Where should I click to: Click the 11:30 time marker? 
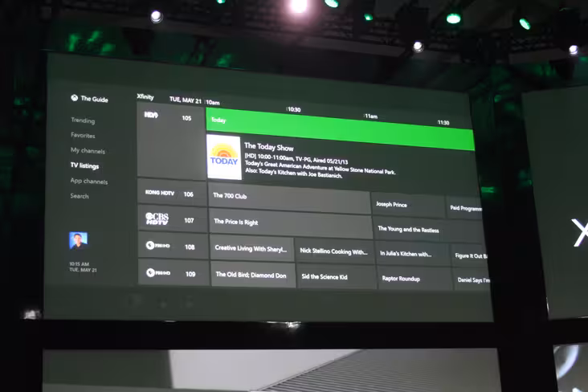click(443, 122)
